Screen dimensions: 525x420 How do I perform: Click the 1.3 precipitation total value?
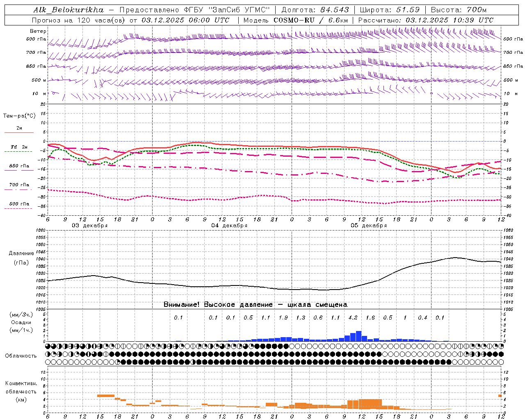[301, 317]
